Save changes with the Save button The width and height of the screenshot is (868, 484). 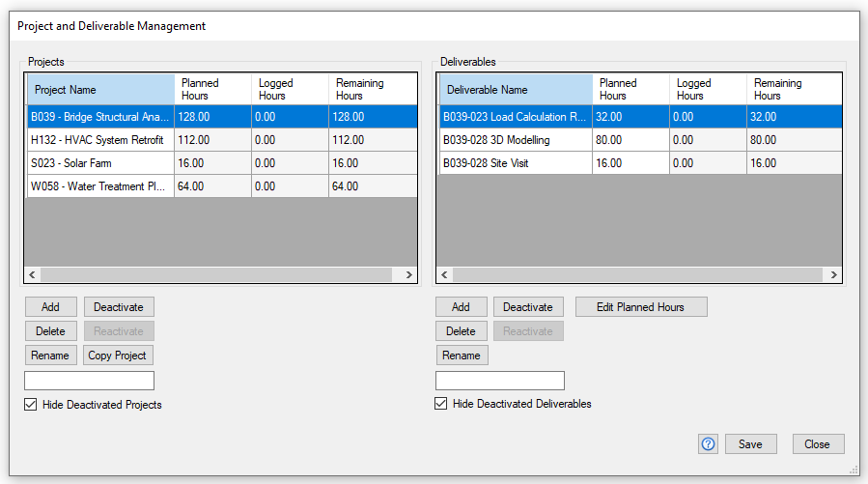(750, 444)
